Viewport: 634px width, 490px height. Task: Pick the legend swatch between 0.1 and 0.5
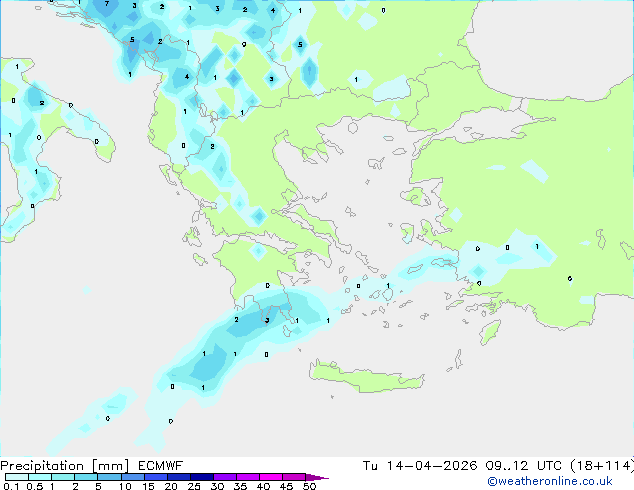17,477
